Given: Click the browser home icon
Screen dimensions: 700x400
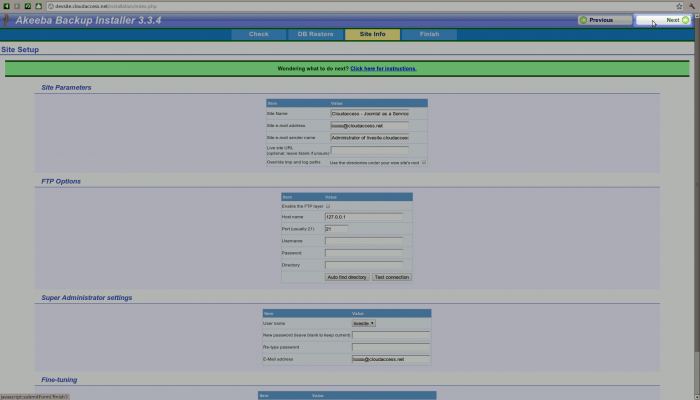Looking at the screenshot, I should (38, 6).
